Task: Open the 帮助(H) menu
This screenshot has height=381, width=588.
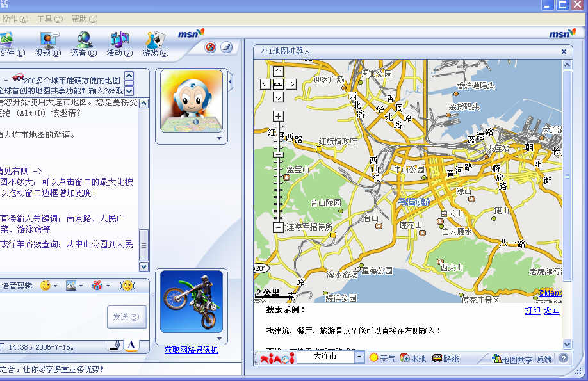Action: coord(85,19)
